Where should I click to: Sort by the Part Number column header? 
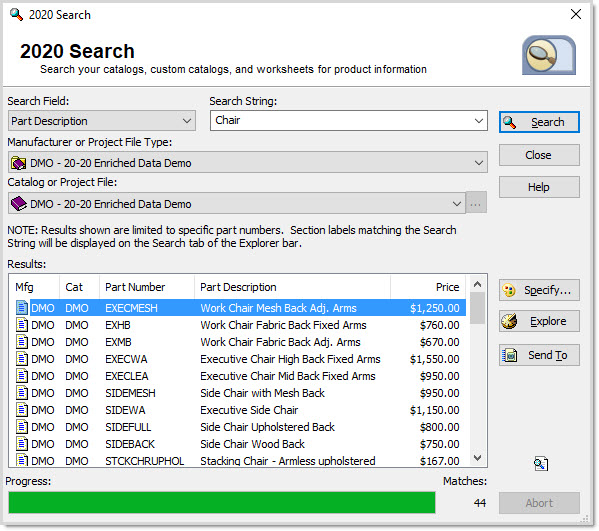pyautogui.click(x=147, y=287)
